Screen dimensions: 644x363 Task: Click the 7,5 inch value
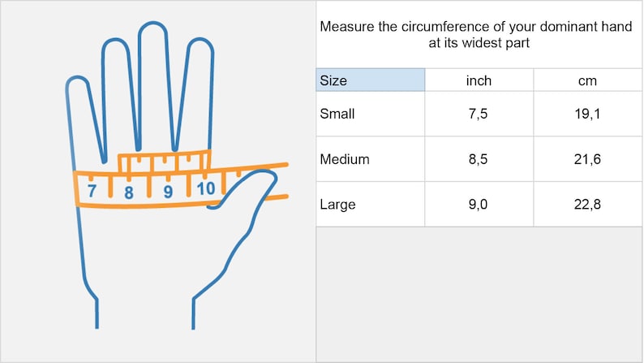(x=479, y=114)
